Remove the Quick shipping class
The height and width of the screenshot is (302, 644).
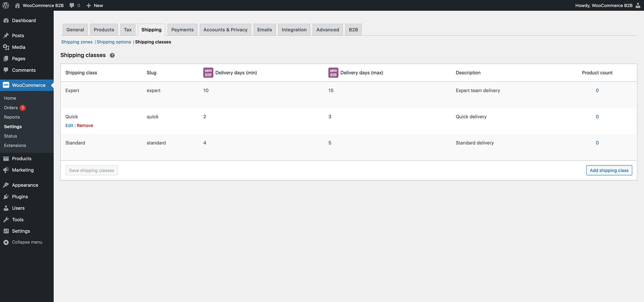(85, 125)
